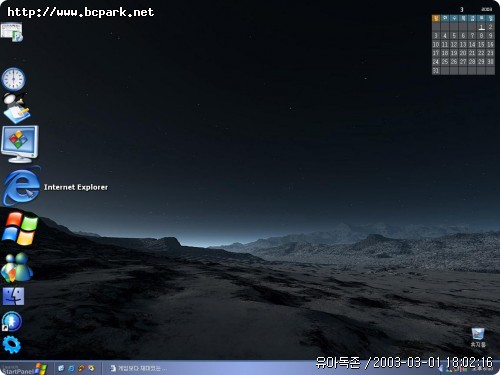Click the first quick launch icon
Image resolution: width=500 pixels, height=375 pixels.
[61, 368]
